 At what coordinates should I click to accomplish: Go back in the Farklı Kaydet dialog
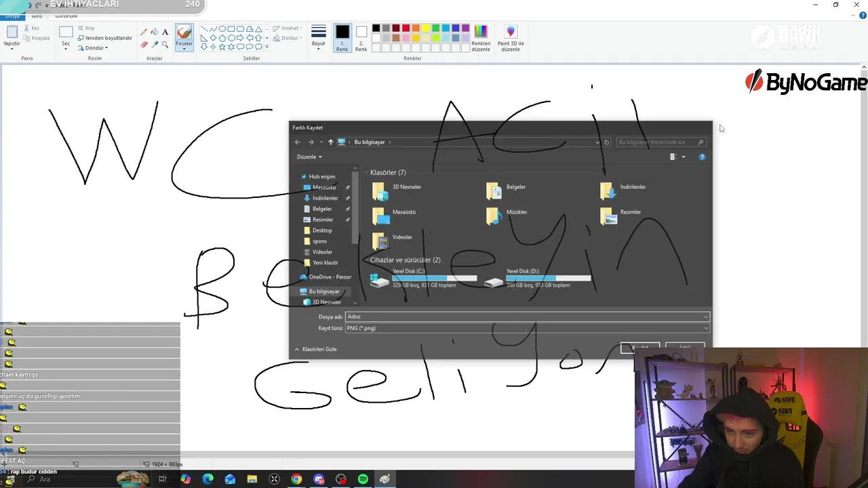(x=298, y=142)
